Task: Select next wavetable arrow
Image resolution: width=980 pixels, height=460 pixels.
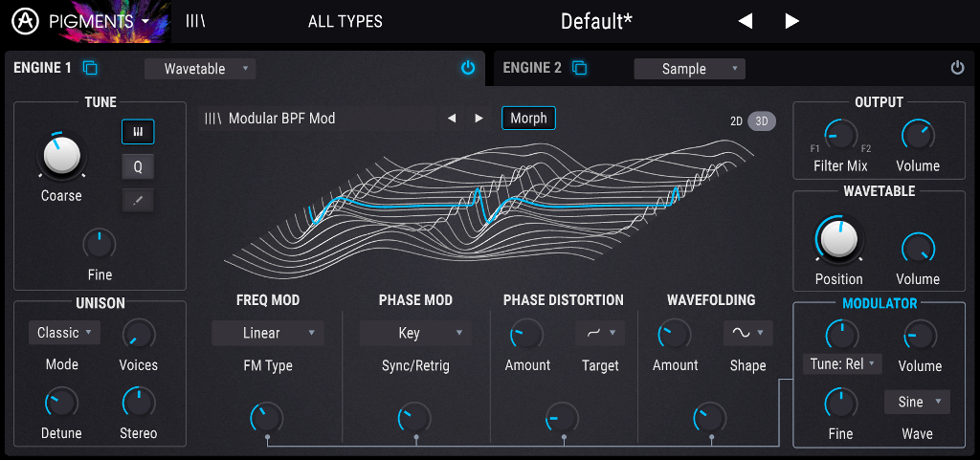Action: (479, 119)
